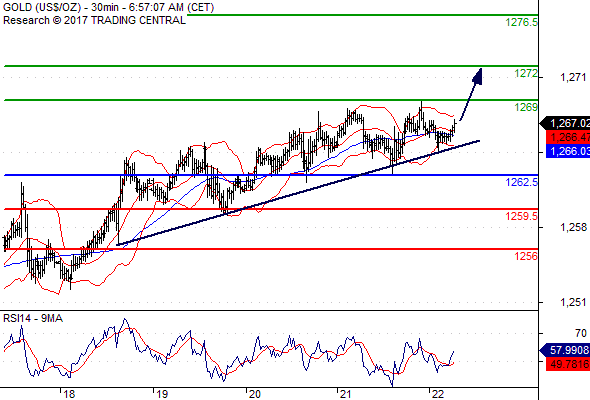Click the GOLD (US$/OZ) chart title
Viewport: 590px width, 400px height.
point(42,7)
